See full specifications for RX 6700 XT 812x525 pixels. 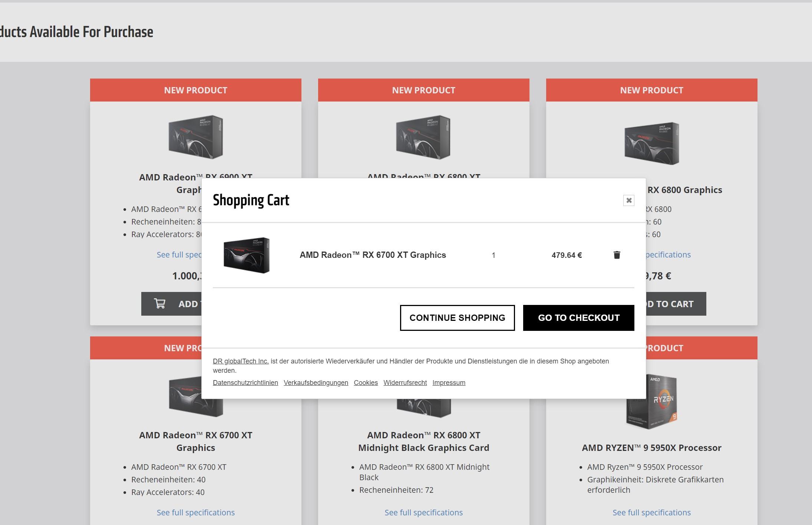click(x=196, y=512)
